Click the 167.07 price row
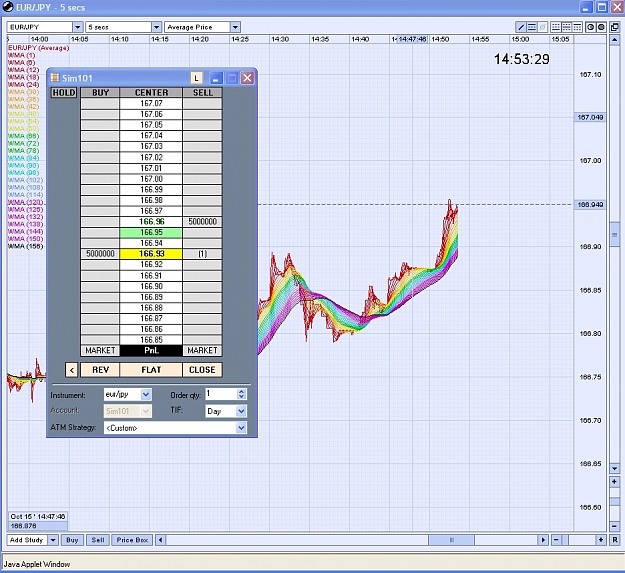The image size is (625, 573). 151,103
